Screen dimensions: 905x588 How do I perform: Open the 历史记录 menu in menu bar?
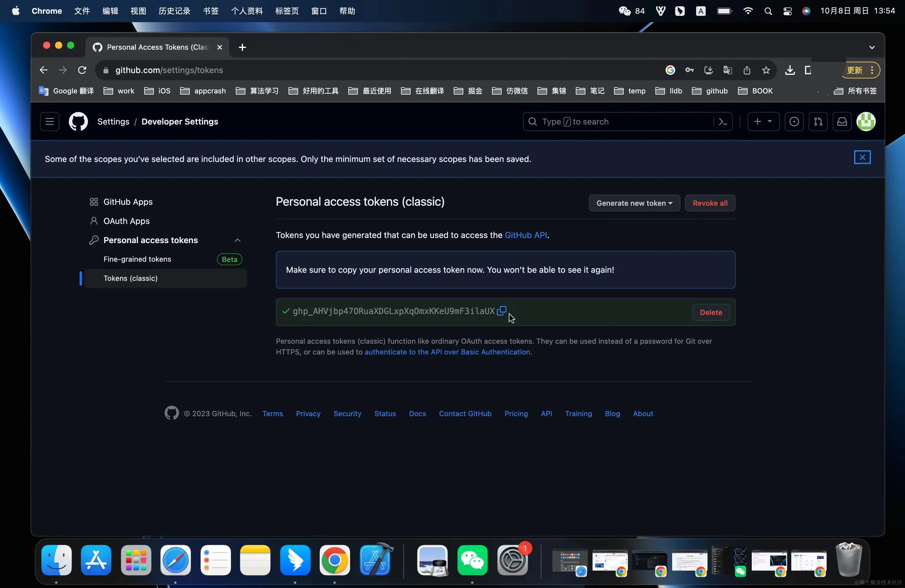click(174, 11)
